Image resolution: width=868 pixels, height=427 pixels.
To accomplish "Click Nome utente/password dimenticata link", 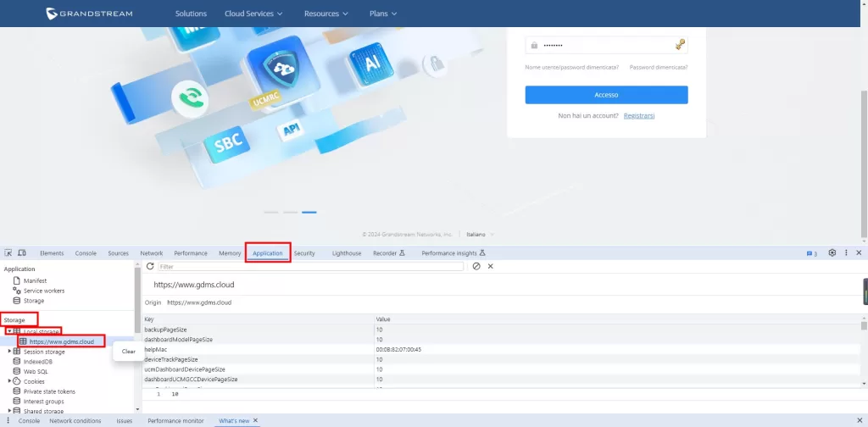I will pos(572,67).
